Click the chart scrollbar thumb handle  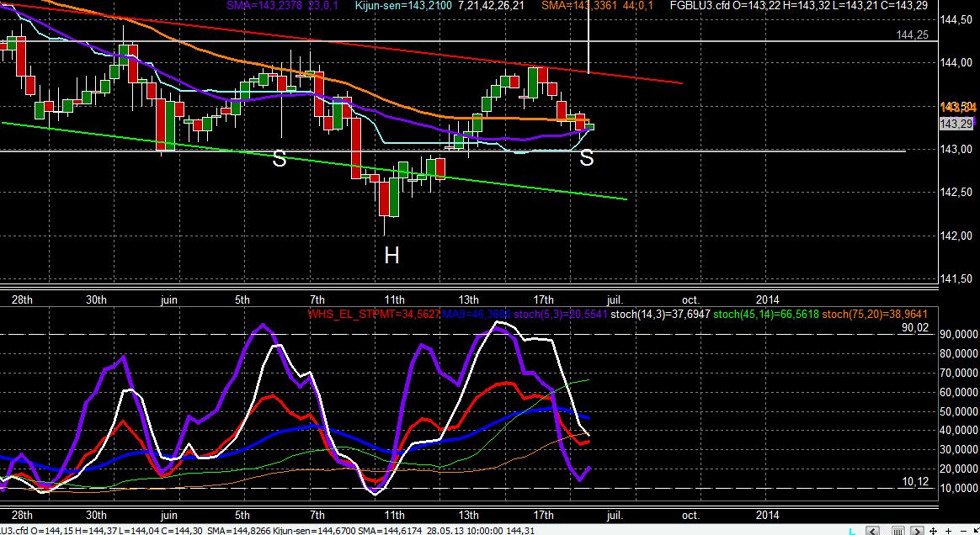pos(898,532)
